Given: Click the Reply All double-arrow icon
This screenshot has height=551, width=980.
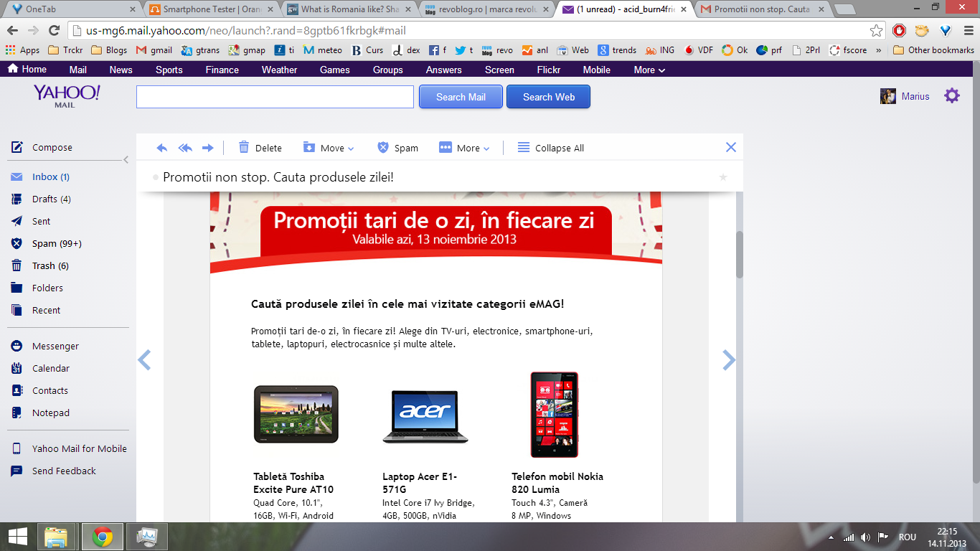Looking at the screenshot, I should click(x=185, y=148).
